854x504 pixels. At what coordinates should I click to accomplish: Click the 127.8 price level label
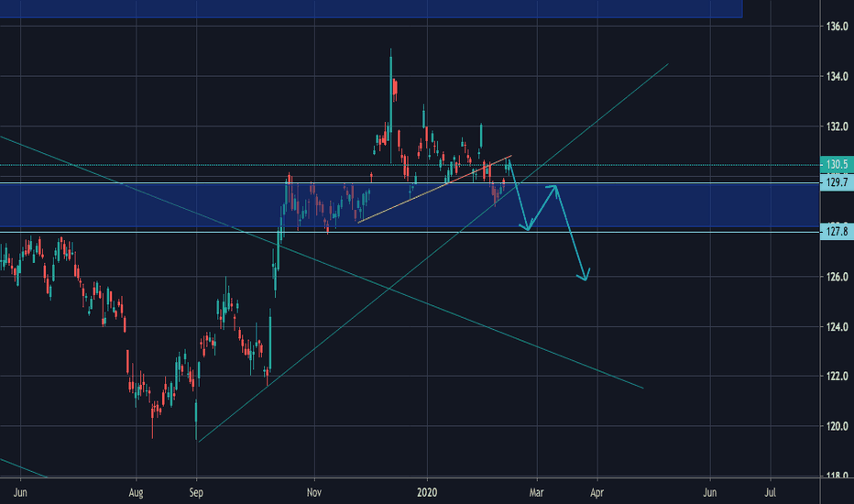point(837,232)
